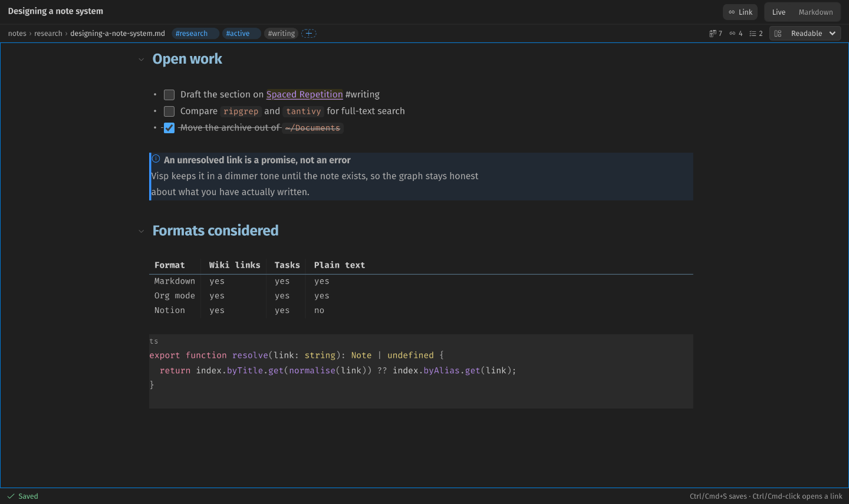Select the #active tag chip
The height and width of the screenshot is (504, 849).
click(x=241, y=34)
